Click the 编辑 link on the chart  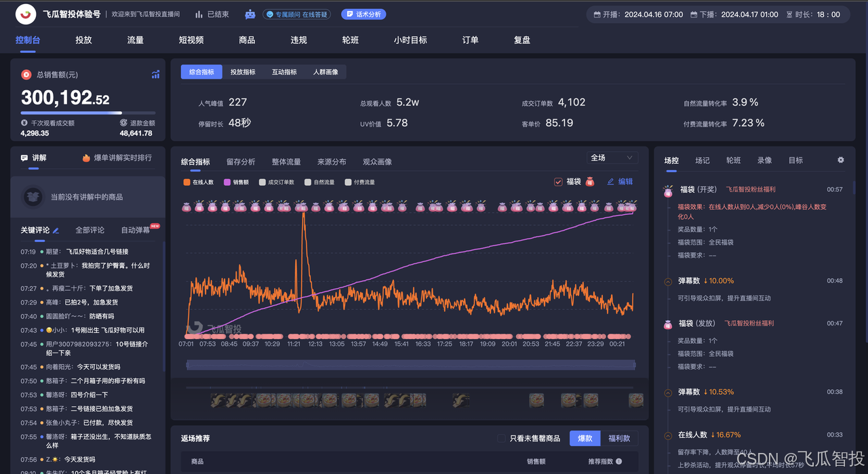click(x=620, y=182)
